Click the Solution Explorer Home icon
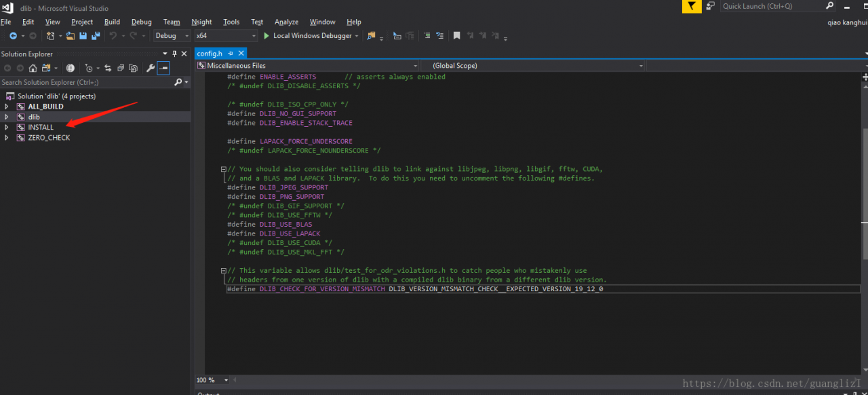This screenshot has height=395, width=868. 33,68
